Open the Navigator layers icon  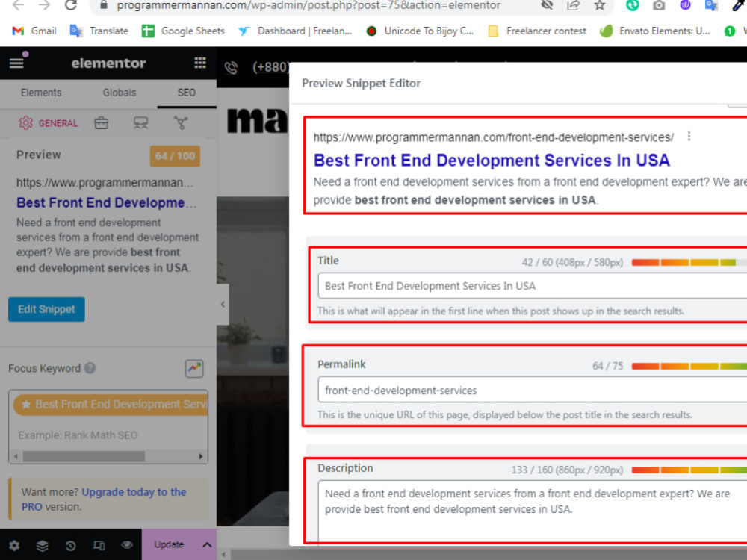pos(43,545)
